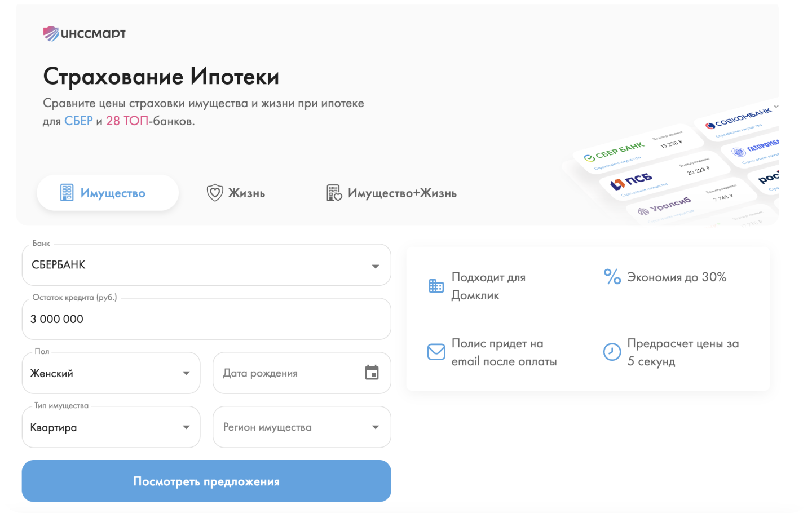
Task: Click the clock icon next to Предрасчет цены
Action: point(612,352)
